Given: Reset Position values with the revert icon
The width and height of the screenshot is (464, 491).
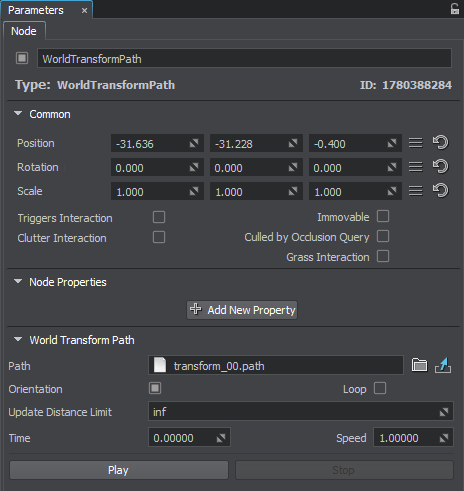Looking at the screenshot, I should (x=441, y=143).
